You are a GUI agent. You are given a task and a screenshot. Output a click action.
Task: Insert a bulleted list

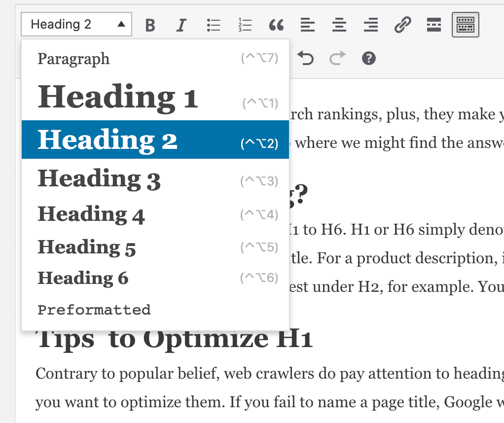[x=213, y=25]
